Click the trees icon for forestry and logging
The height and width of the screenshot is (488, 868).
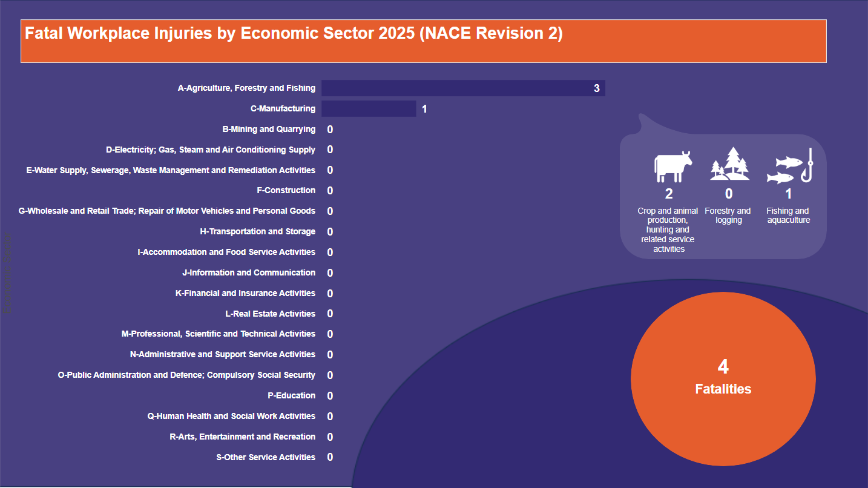pos(729,163)
